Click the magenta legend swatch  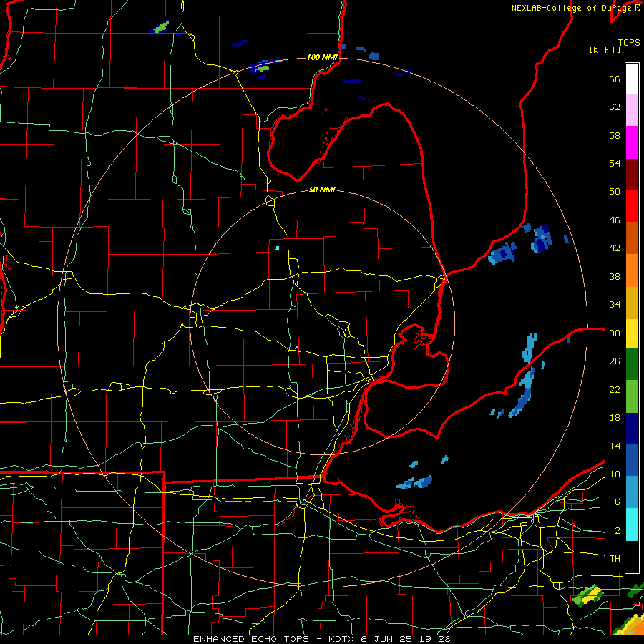632,142
